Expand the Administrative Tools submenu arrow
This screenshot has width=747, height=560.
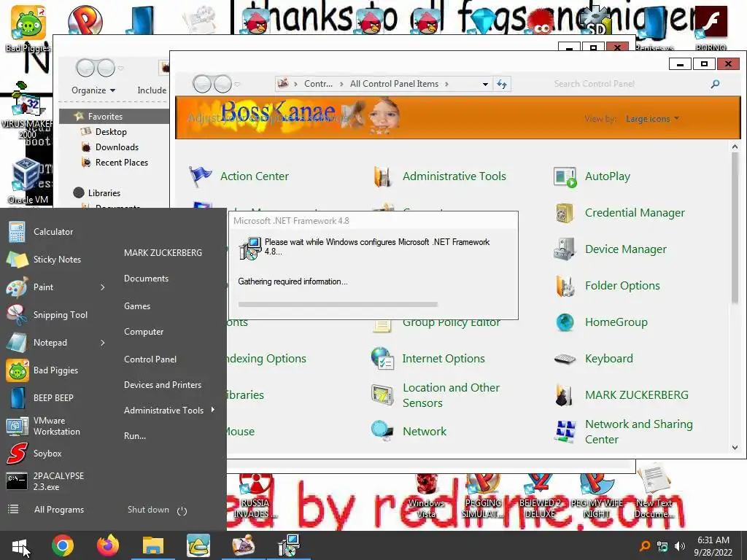point(212,410)
